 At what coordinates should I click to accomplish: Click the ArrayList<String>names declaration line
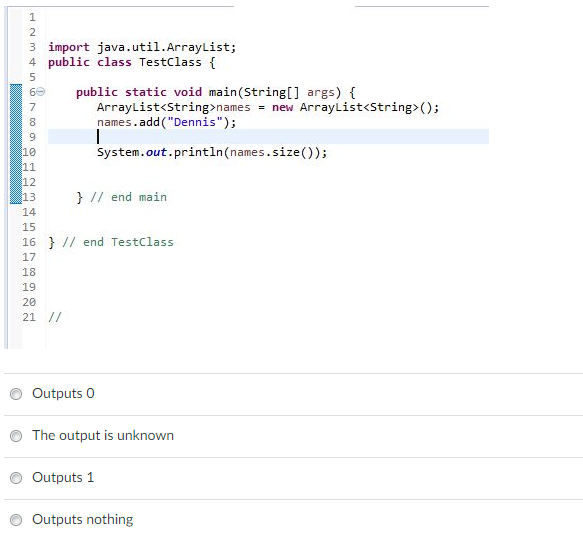pyautogui.click(x=268, y=107)
